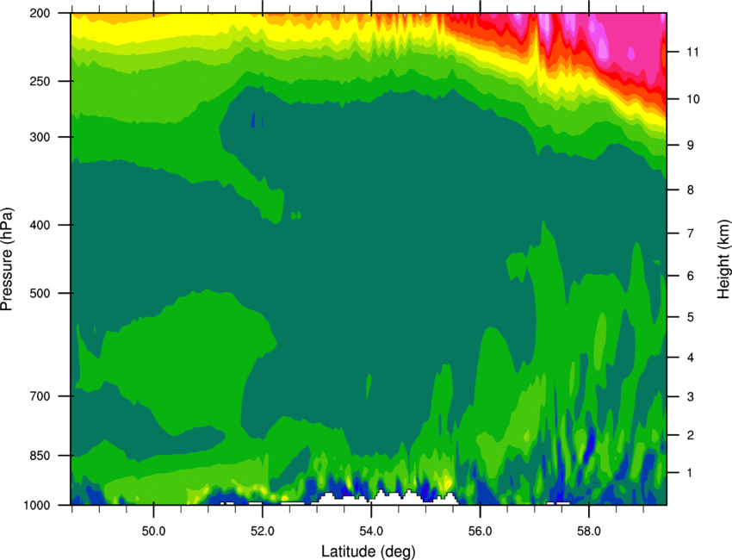
Task: Click the 'Pressure (hPa)' axis title
Action: coord(7,259)
